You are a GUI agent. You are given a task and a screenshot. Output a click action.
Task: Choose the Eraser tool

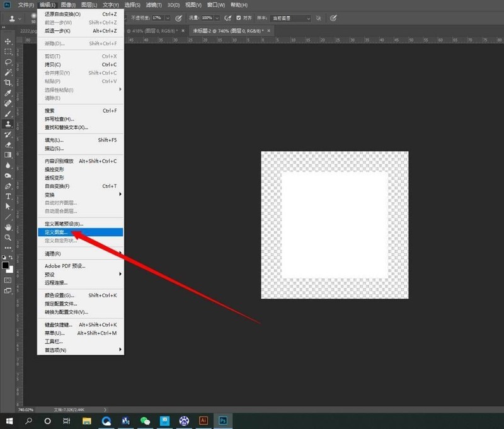pos(8,144)
